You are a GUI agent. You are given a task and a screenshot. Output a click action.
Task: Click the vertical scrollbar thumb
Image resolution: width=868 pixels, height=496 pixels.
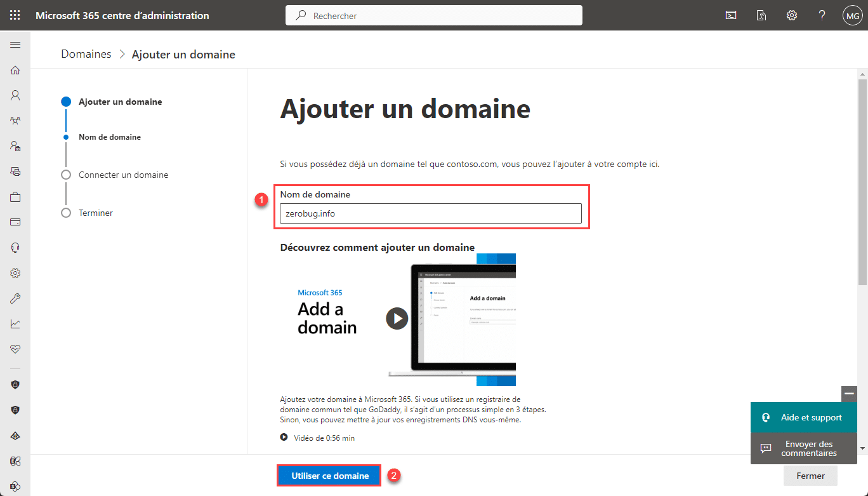(862, 181)
